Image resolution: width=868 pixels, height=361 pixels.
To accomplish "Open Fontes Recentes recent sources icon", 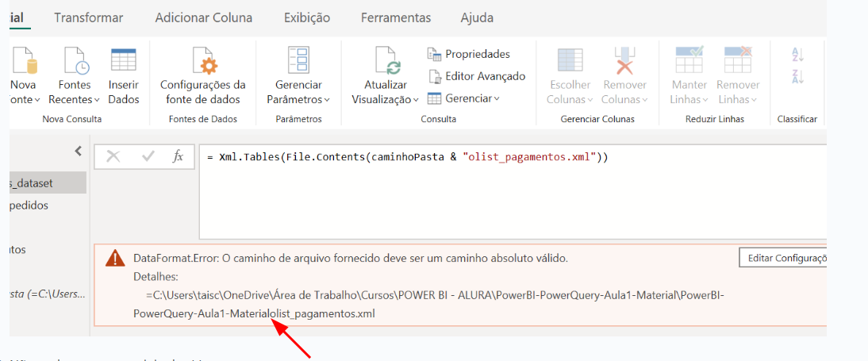I will [76, 60].
